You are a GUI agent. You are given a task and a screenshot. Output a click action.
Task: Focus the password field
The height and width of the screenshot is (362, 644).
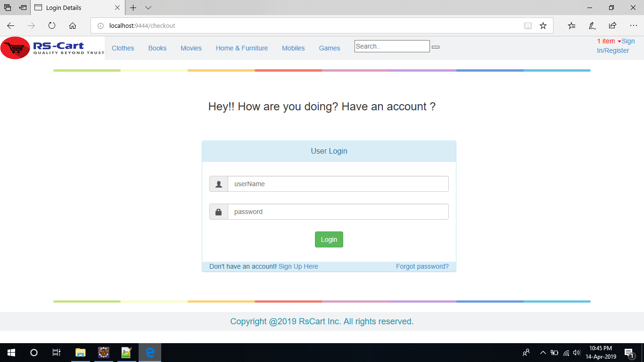click(x=338, y=212)
